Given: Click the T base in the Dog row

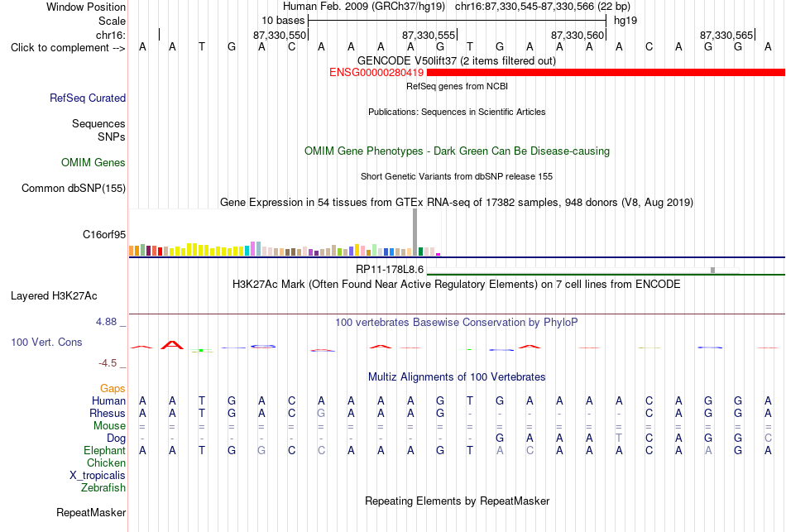Looking at the screenshot, I should click(619, 438).
